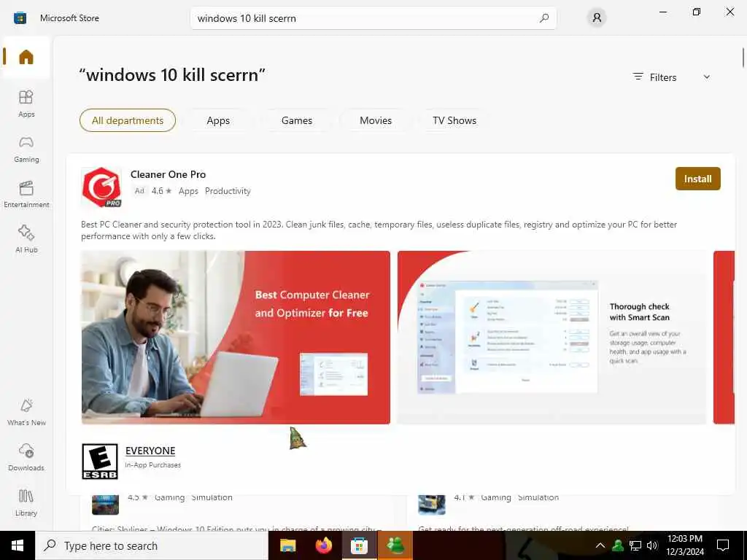This screenshot has width=747, height=560.
Task: Open the Library in sidebar
Action: pyautogui.click(x=26, y=502)
